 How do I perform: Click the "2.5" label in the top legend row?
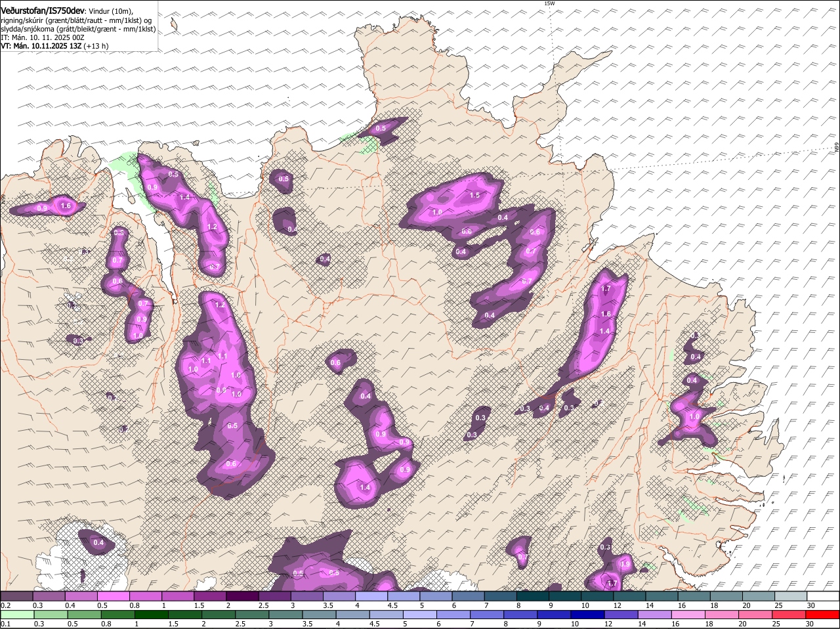pyautogui.click(x=263, y=605)
